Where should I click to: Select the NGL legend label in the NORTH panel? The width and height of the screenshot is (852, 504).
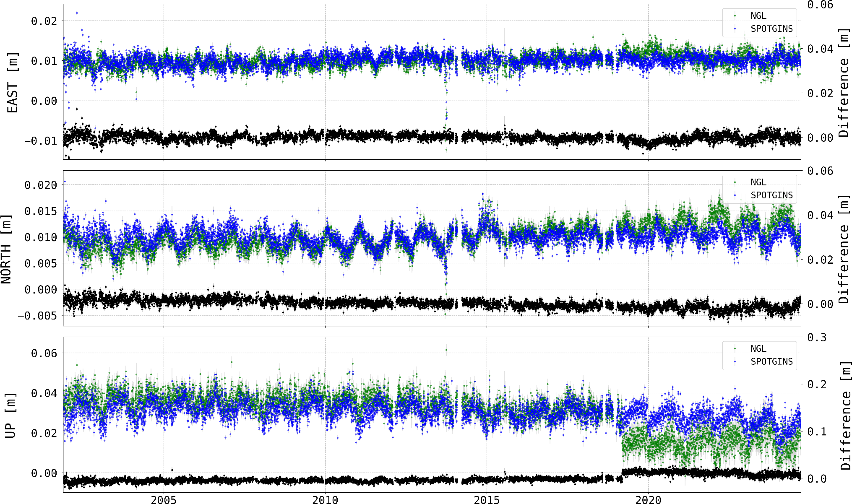(x=758, y=182)
